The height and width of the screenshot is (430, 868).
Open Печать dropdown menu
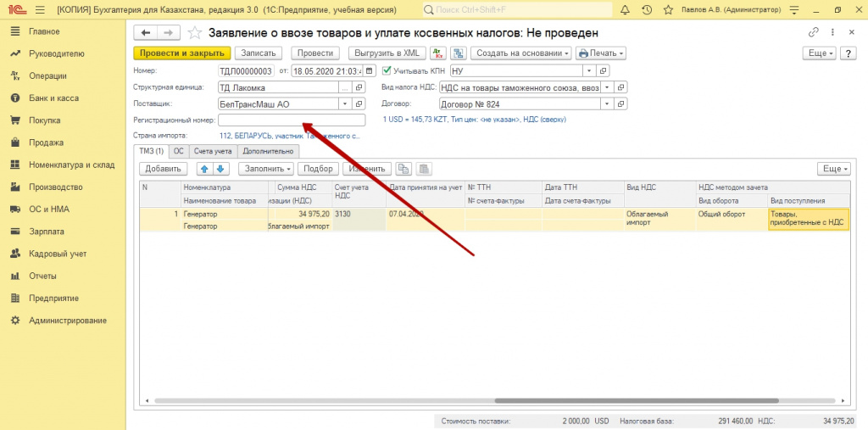[601, 53]
